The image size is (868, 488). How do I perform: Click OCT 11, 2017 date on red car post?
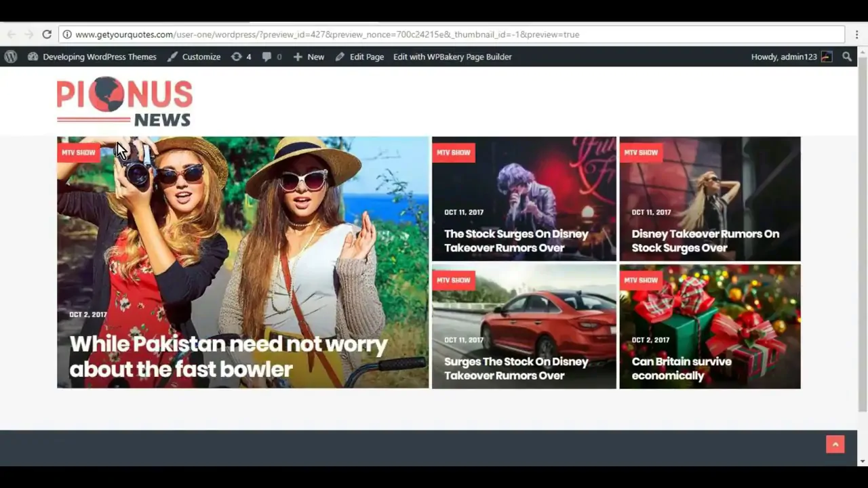point(464,340)
